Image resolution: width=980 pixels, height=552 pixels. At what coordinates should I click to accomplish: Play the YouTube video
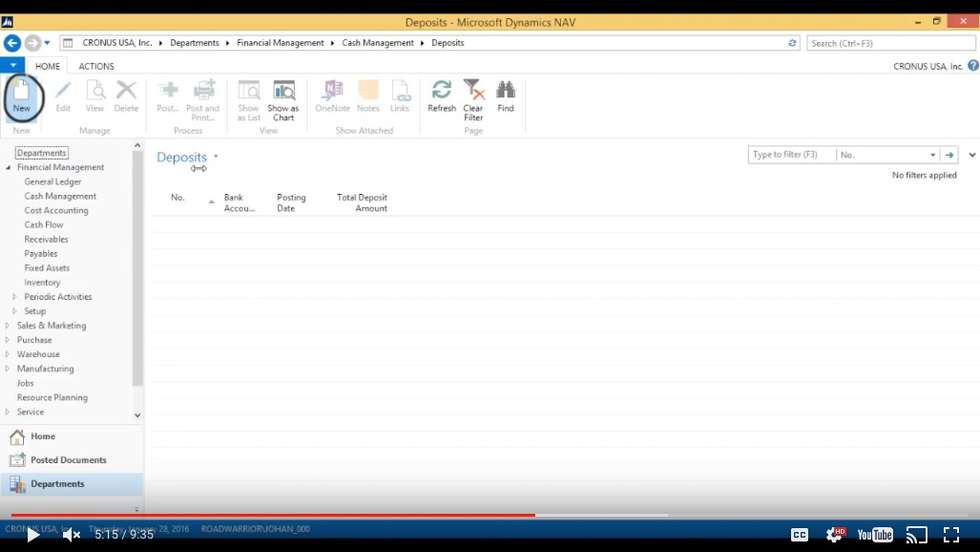32,535
